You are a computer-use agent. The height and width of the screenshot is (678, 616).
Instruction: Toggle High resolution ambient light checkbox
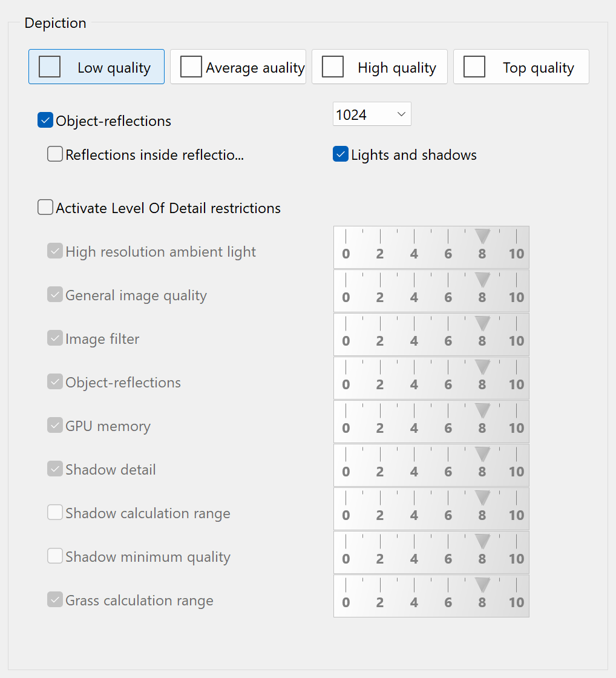[55, 251]
